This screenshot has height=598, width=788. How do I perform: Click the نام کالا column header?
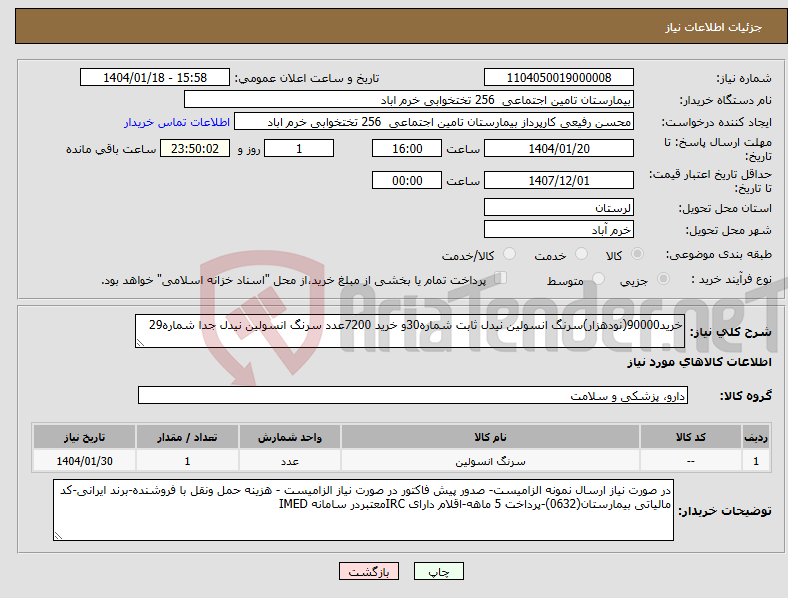pos(490,437)
